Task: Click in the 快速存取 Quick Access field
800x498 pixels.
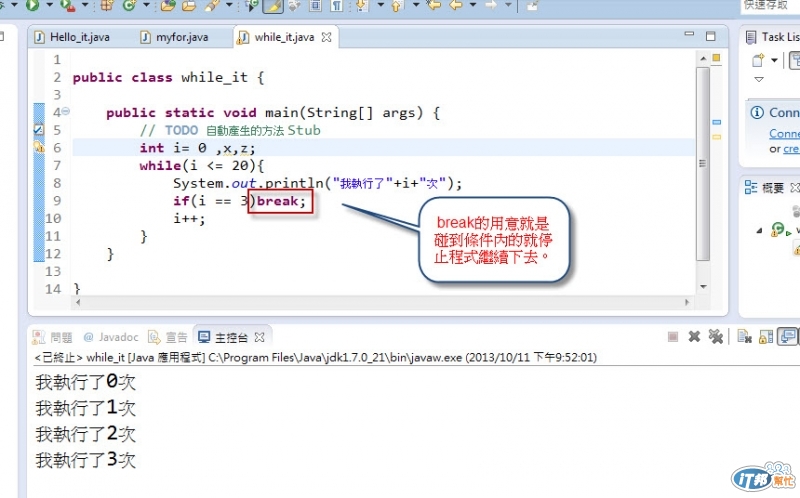Action: 769,5
